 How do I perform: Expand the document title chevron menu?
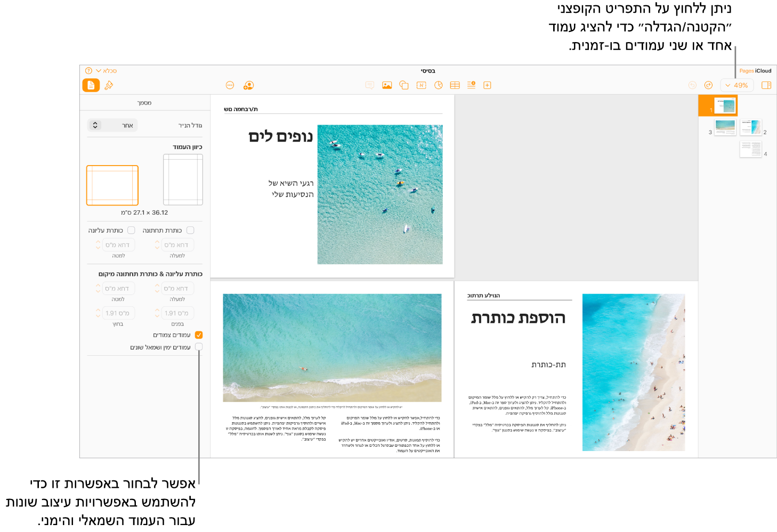tap(98, 70)
